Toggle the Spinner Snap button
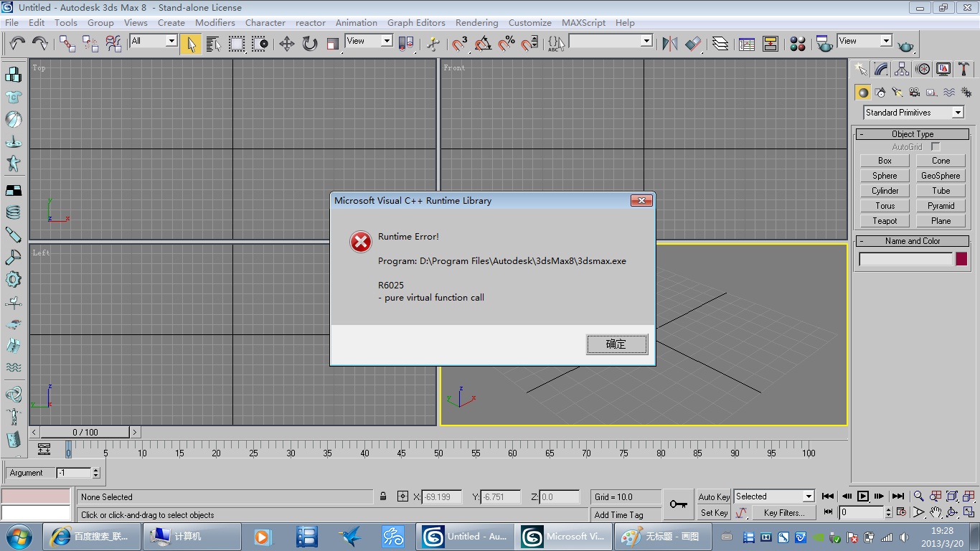 (529, 44)
